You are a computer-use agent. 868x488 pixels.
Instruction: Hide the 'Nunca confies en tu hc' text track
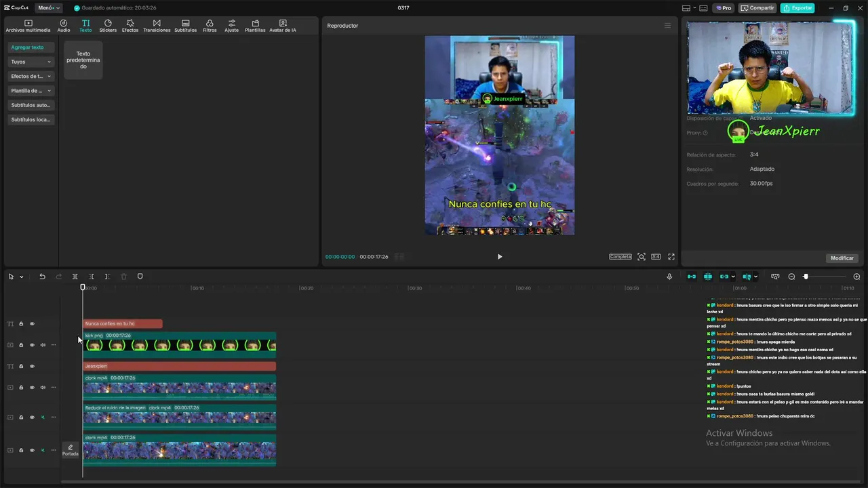32,324
